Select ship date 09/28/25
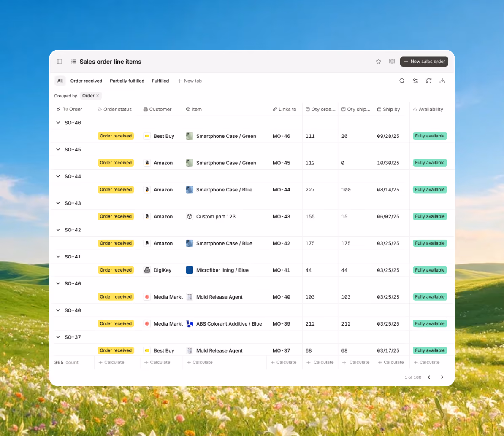 click(x=388, y=136)
